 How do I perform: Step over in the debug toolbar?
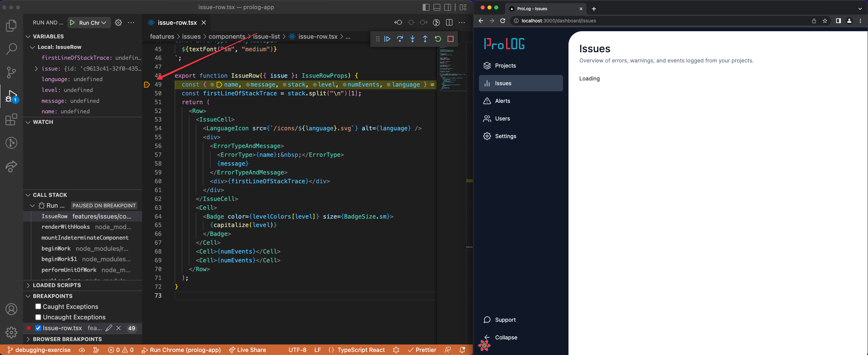pyautogui.click(x=400, y=39)
